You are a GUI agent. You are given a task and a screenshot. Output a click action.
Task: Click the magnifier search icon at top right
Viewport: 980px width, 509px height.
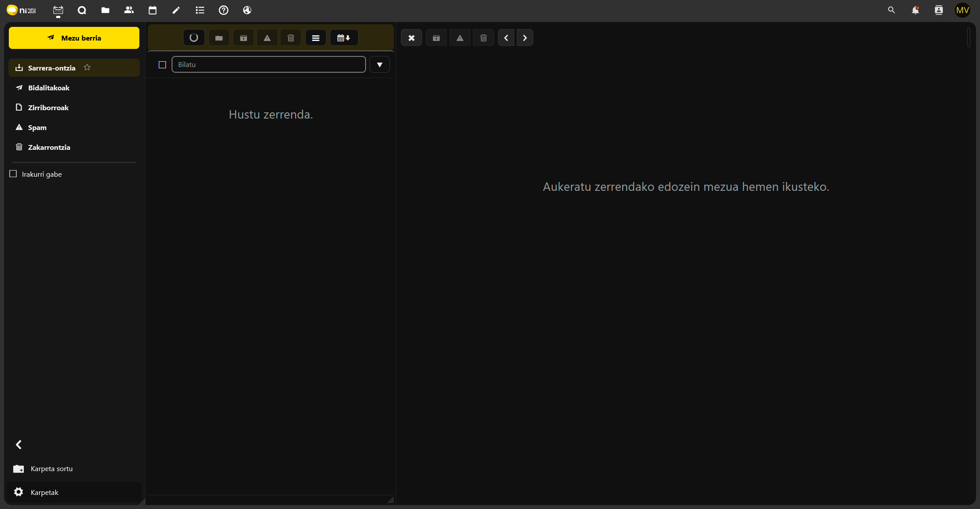(x=891, y=10)
